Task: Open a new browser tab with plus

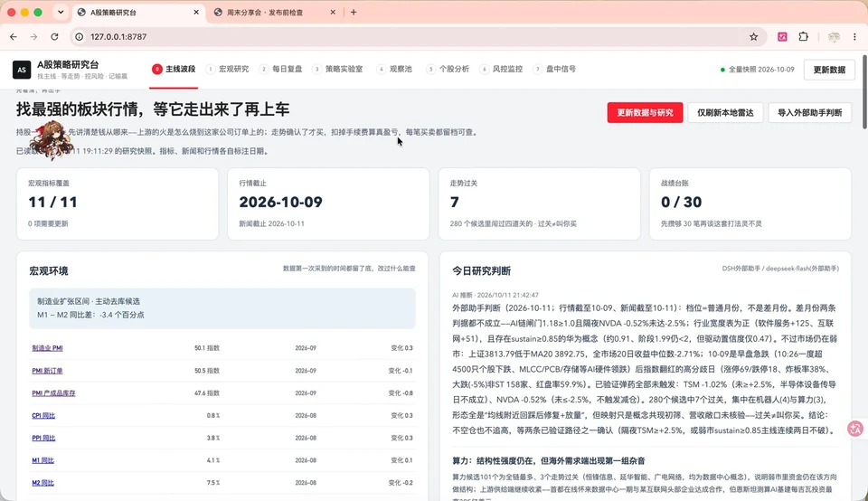Action: (x=354, y=12)
